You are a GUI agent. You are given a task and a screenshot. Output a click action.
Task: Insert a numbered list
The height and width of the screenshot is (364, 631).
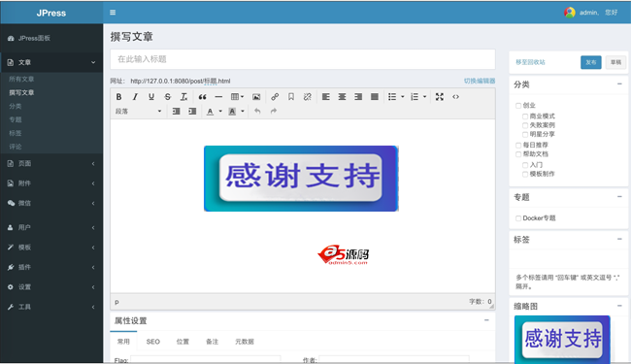point(415,97)
